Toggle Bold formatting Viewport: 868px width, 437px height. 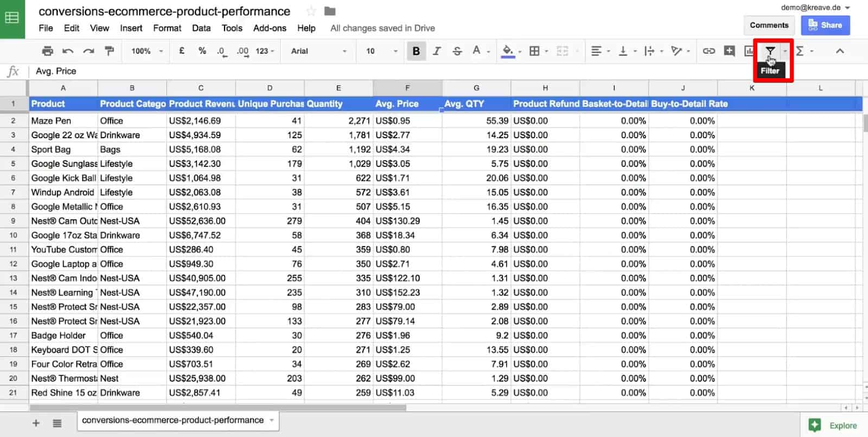[416, 51]
